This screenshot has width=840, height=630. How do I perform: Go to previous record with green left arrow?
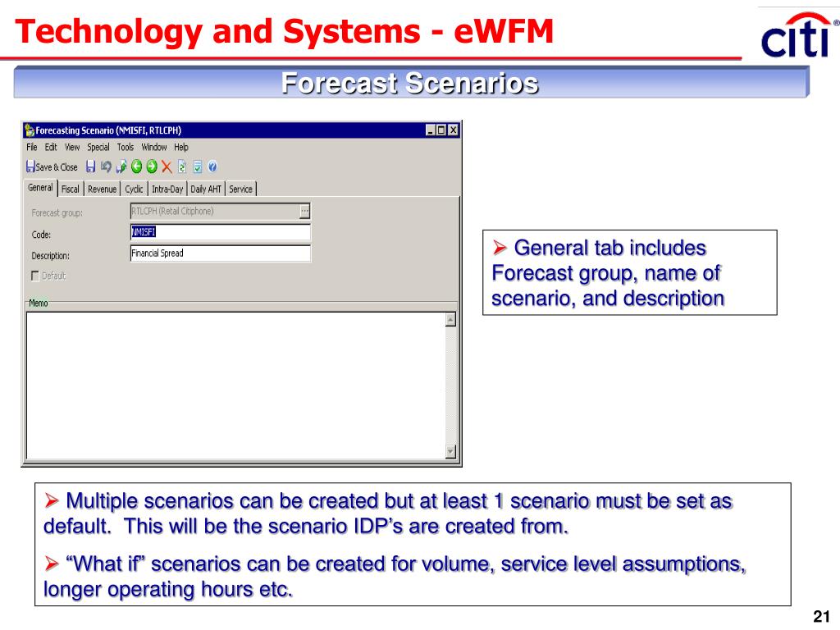point(137,167)
